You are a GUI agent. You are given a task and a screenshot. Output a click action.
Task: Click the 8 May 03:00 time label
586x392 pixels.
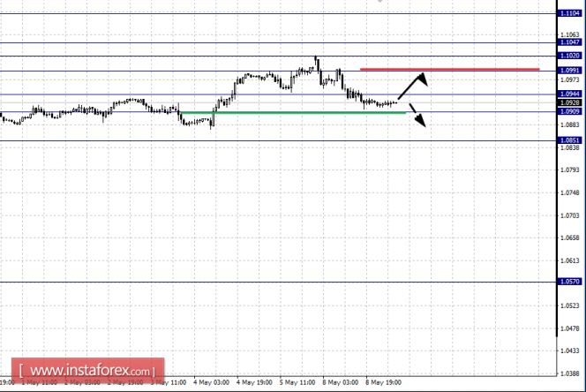(x=340, y=382)
